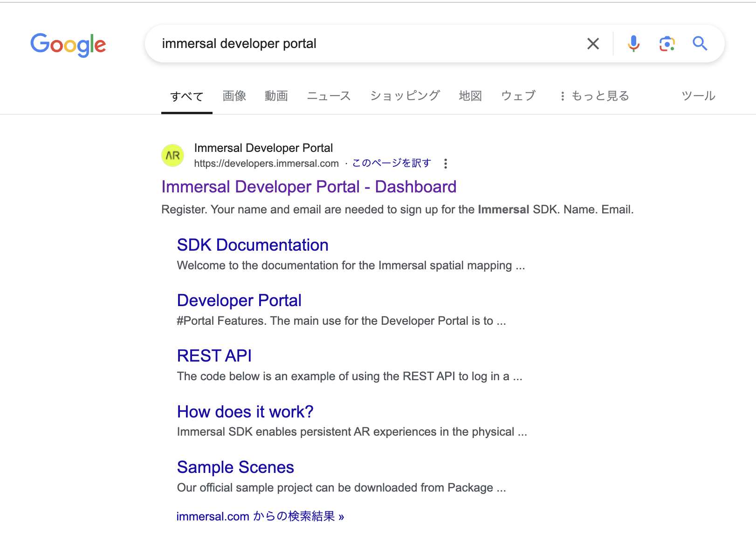Viewport: 756px width, 547px height.
Task: Open Immersal Developer Portal - Dashboard result
Action: (x=309, y=187)
